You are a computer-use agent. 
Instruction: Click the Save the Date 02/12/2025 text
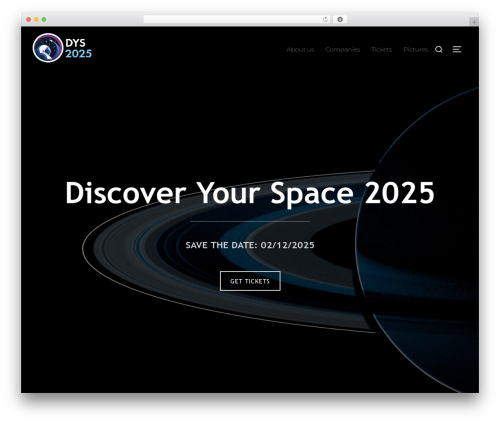tap(250, 245)
